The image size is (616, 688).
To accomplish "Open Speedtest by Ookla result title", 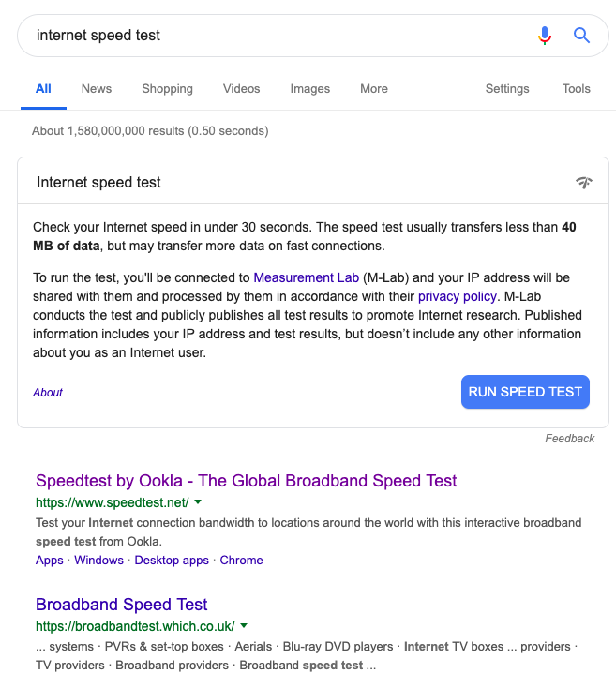I will [247, 481].
